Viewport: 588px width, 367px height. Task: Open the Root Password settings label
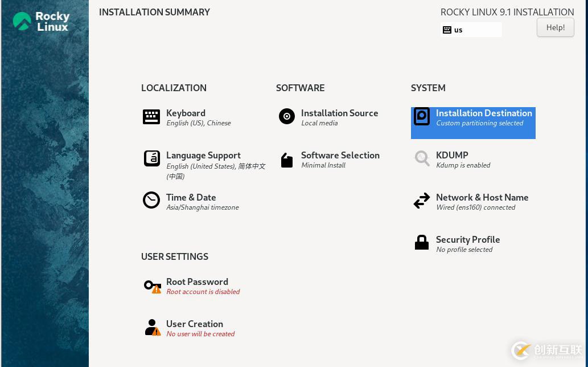[197, 282]
